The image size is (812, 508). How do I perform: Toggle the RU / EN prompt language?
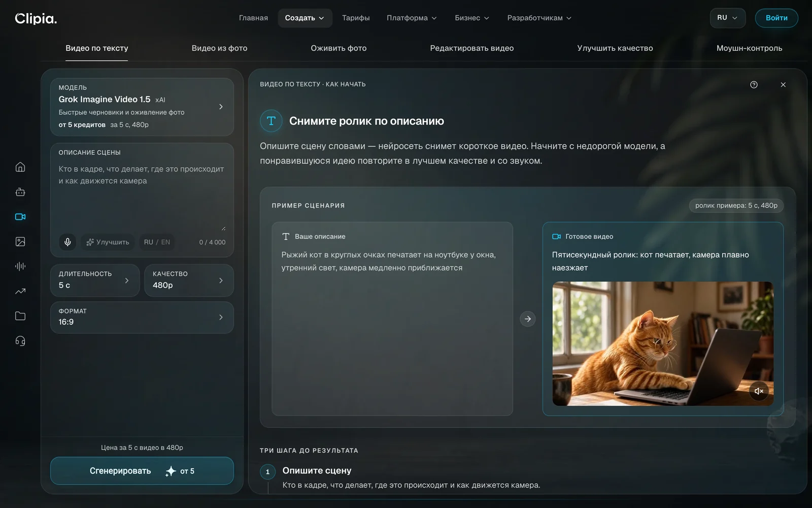(x=157, y=242)
